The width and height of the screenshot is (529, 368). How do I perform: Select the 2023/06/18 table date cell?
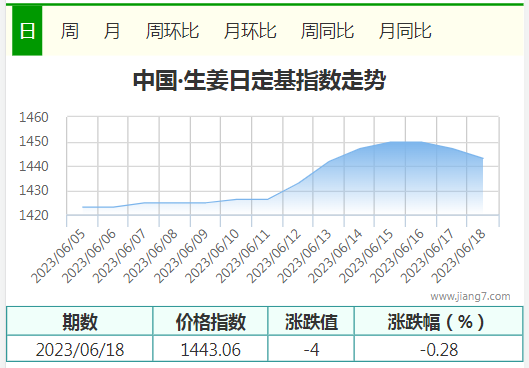(80, 349)
